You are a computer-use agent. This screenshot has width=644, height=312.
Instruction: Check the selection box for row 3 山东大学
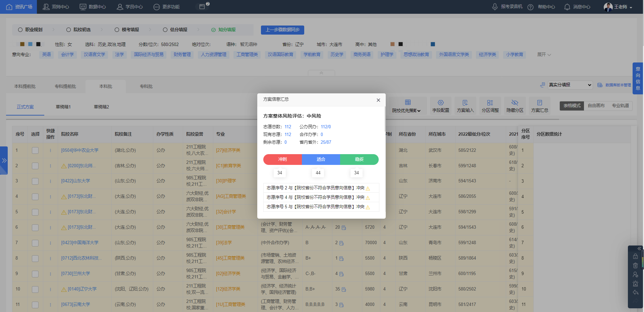tap(35, 181)
